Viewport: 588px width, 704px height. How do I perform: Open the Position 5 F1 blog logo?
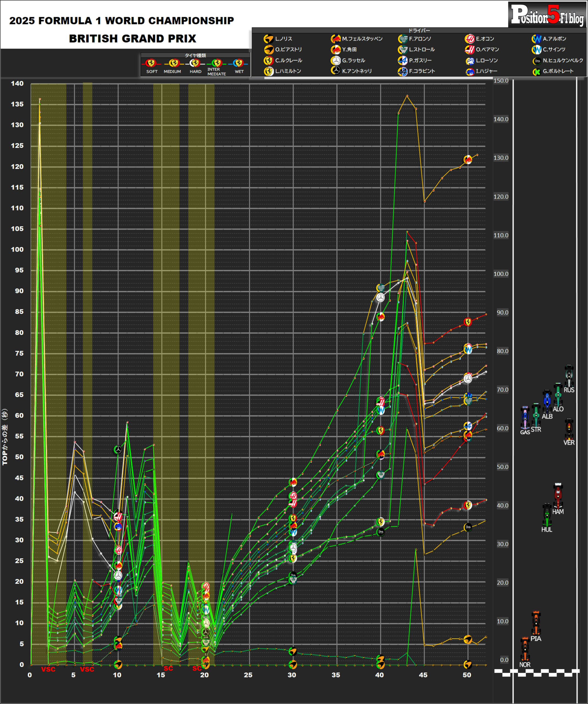tap(547, 15)
